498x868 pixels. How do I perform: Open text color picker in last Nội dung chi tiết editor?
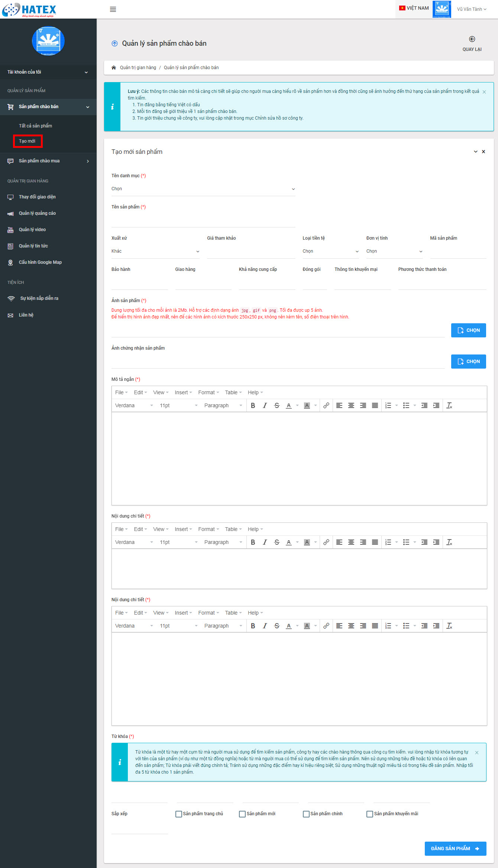point(297,626)
